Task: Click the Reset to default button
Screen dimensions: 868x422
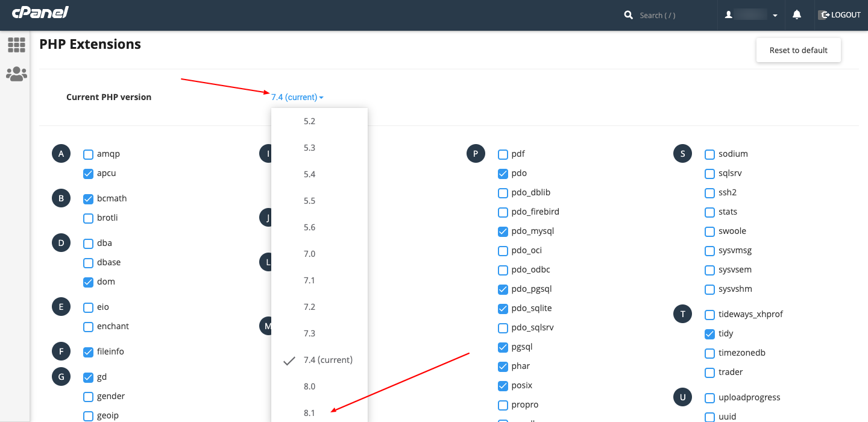Action: click(798, 50)
